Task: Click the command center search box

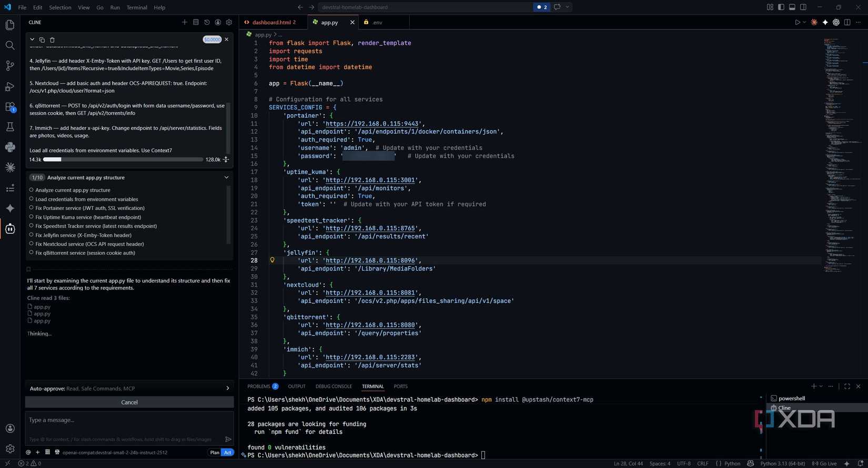Action: tap(426, 7)
